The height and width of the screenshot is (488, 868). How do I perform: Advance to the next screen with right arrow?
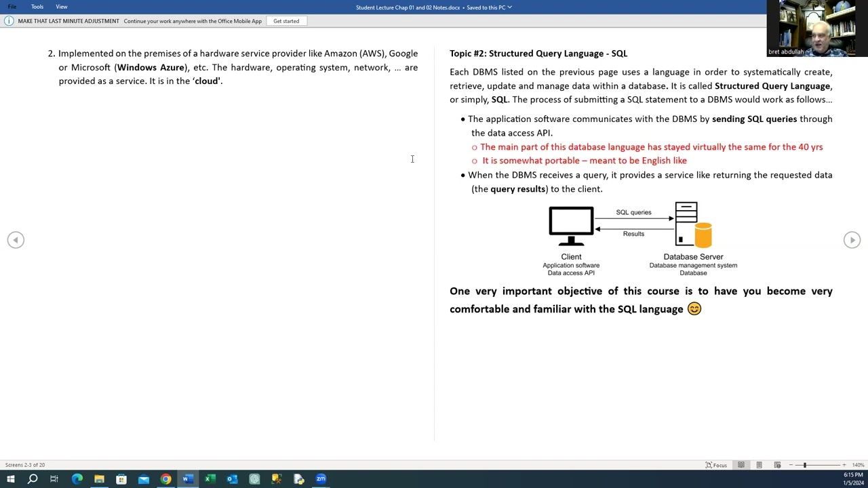(x=852, y=240)
